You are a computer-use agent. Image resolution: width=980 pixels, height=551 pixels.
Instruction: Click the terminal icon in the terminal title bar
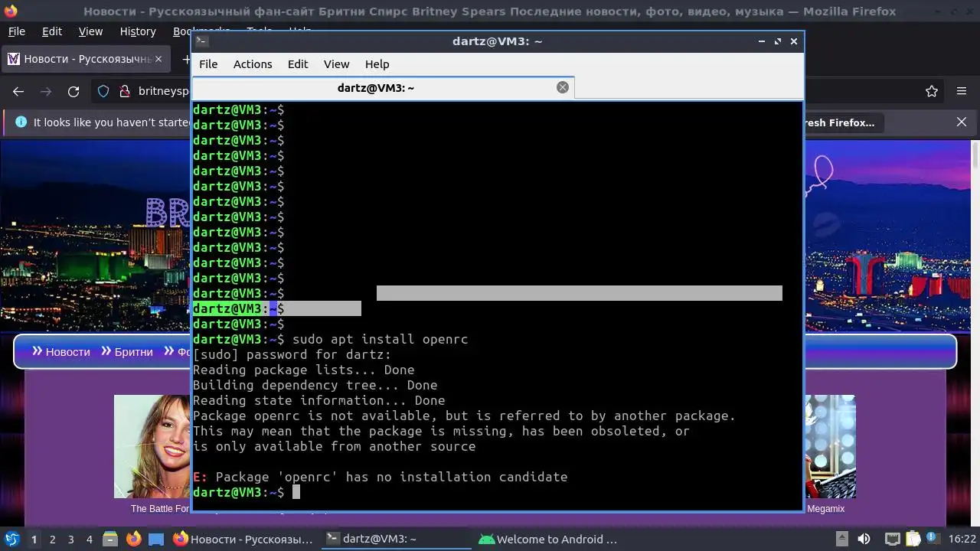[x=201, y=41]
